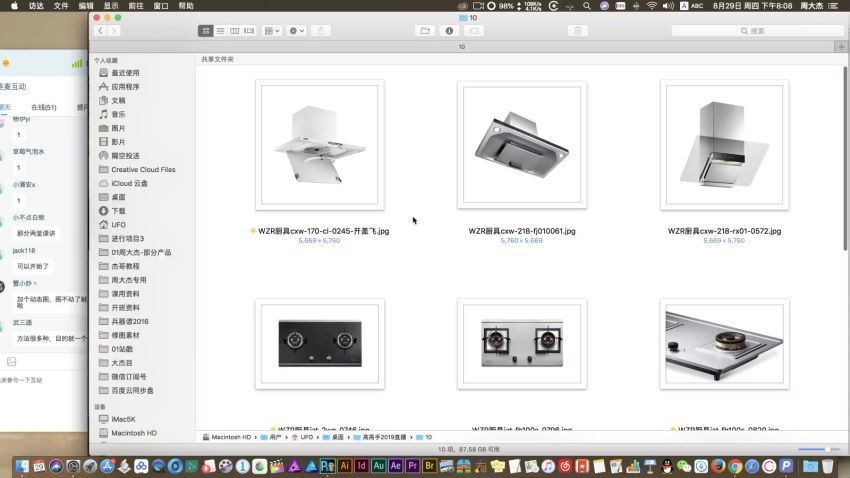850x478 pixels.
Task: Open 进行项目3 folder in sidebar
Action: pyautogui.click(x=127, y=238)
